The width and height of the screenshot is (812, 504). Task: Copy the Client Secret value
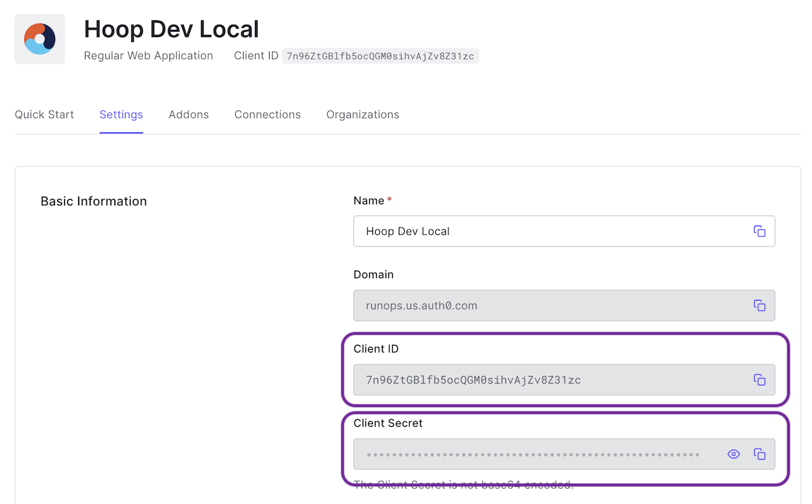[759, 454]
